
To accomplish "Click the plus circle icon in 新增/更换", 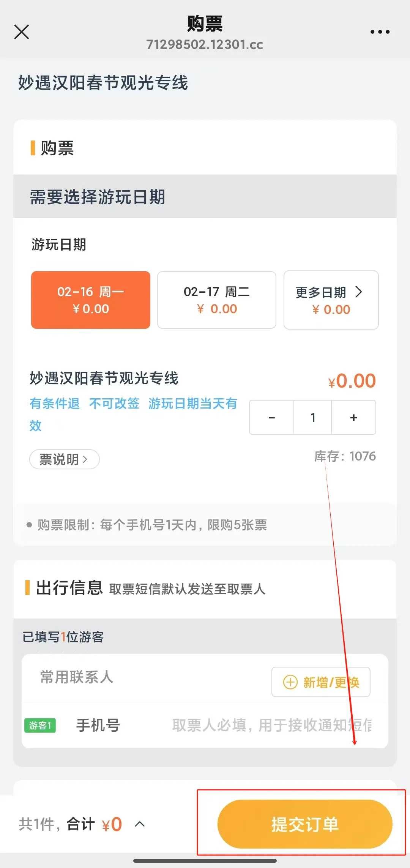I will [290, 682].
